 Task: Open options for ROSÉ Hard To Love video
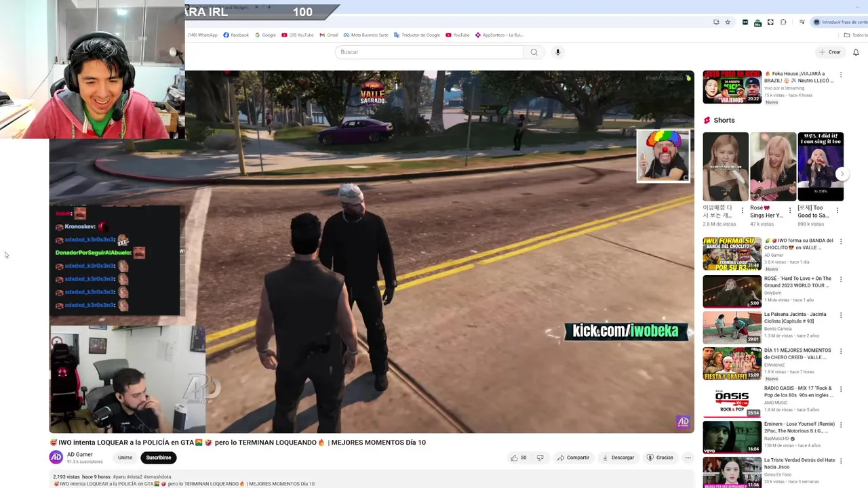tap(841, 279)
